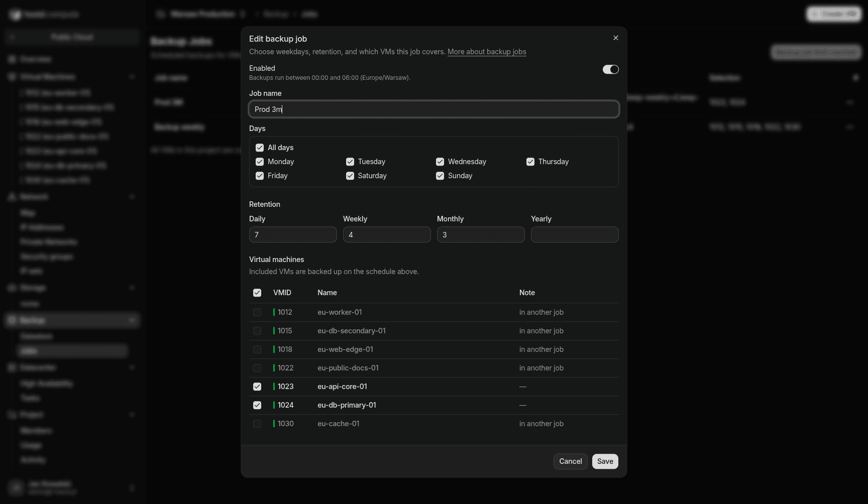Click the VMID column header

(282, 293)
